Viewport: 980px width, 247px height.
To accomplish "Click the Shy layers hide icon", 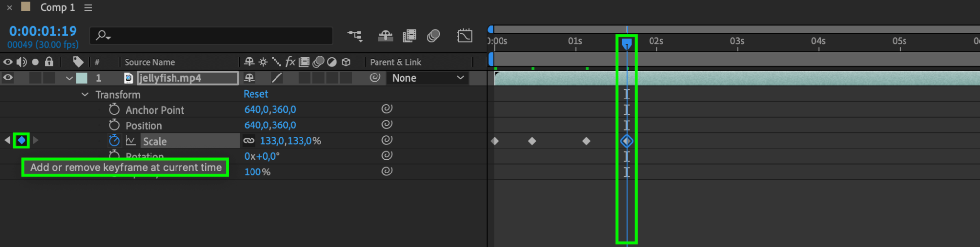I will (x=385, y=36).
